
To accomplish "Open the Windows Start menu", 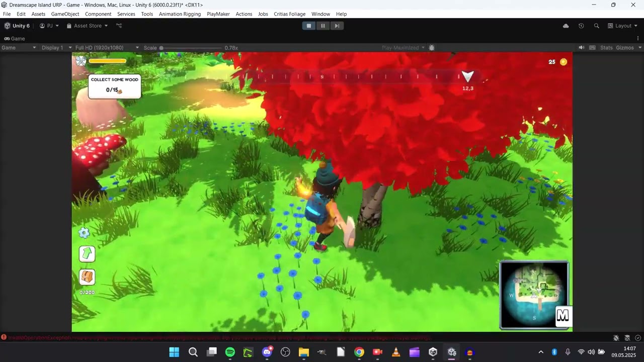I will tap(174, 352).
